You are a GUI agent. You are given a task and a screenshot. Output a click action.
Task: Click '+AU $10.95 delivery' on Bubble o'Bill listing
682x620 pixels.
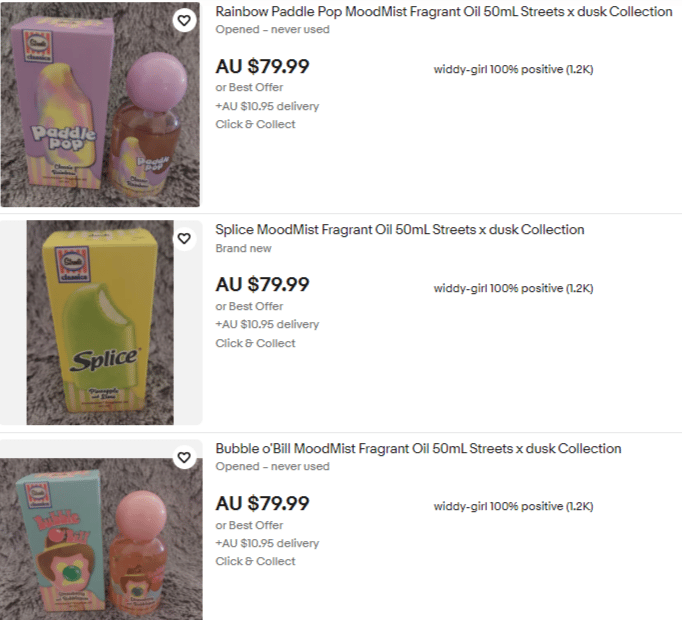pyautogui.click(x=267, y=543)
